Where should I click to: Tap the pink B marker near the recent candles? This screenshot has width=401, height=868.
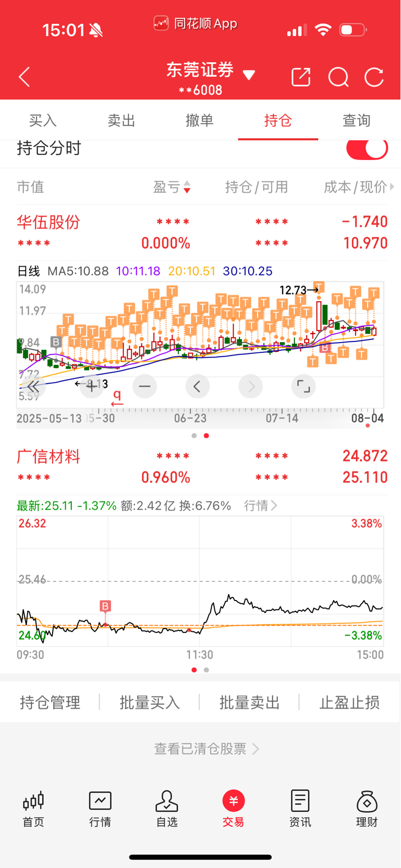tap(325, 347)
